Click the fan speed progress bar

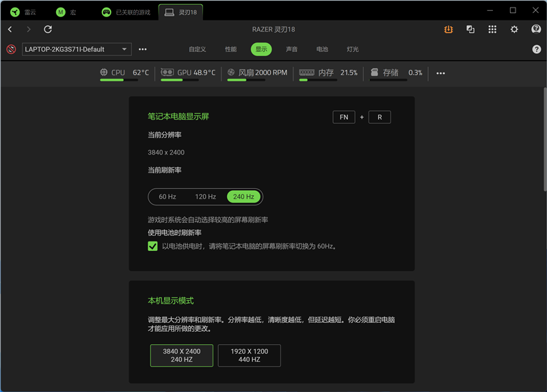[246, 80]
